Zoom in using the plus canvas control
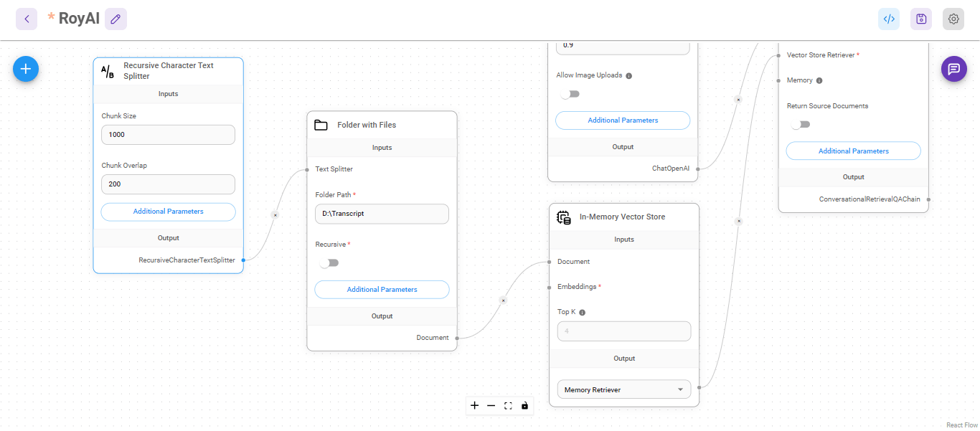Viewport: 980px width, 431px height. 474,406
